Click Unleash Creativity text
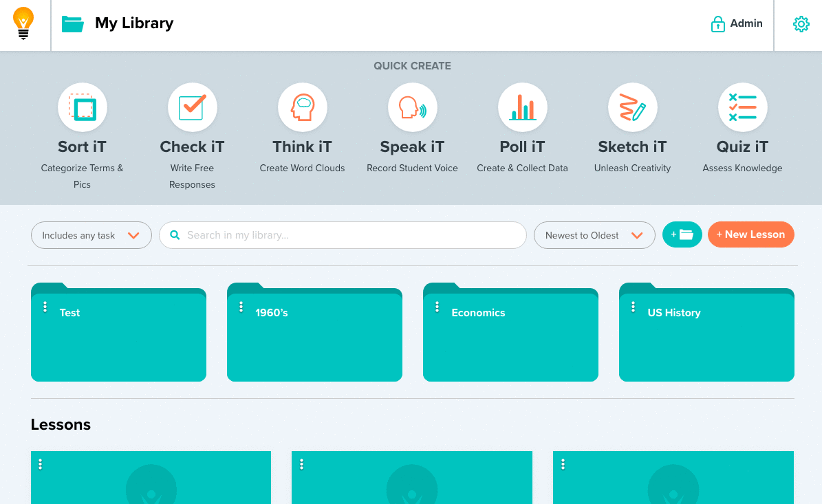Viewport: 822px width, 504px height. click(x=633, y=168)
